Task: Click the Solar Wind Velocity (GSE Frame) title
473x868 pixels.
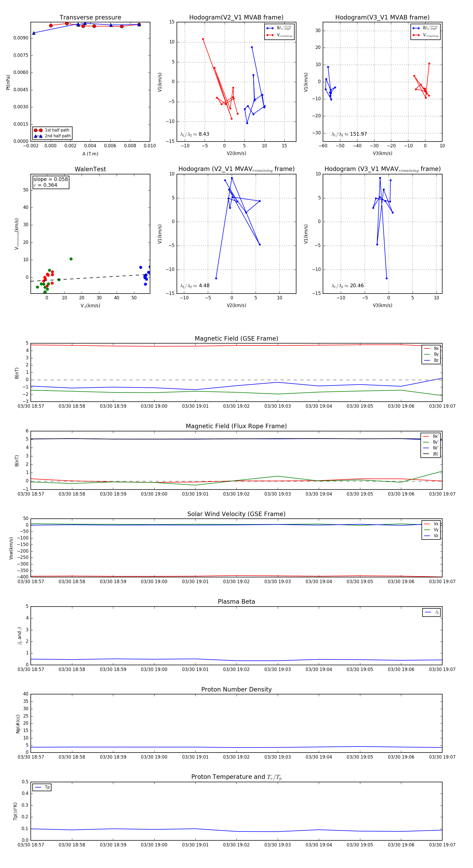Action: click(x=236, y=514)
